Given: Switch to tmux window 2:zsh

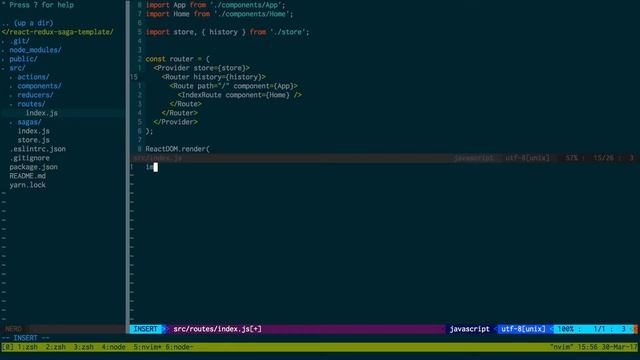Looking at the screenshot, I should (x=56, y=347).
